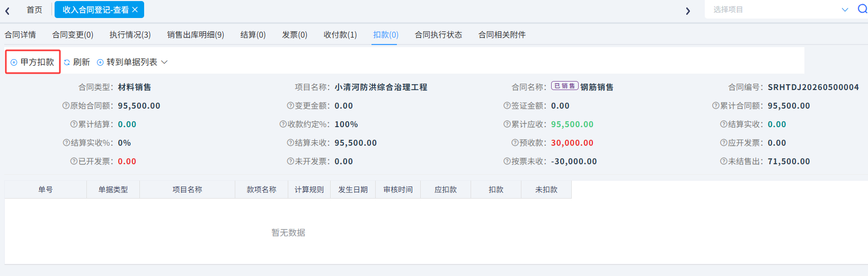Switch to the 执行情况(3) tab

click(130, 34)
